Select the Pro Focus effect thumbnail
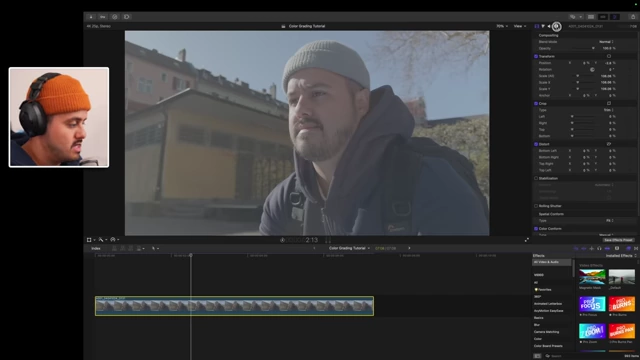This screenshot has width=640, height=360. (592, 304)
